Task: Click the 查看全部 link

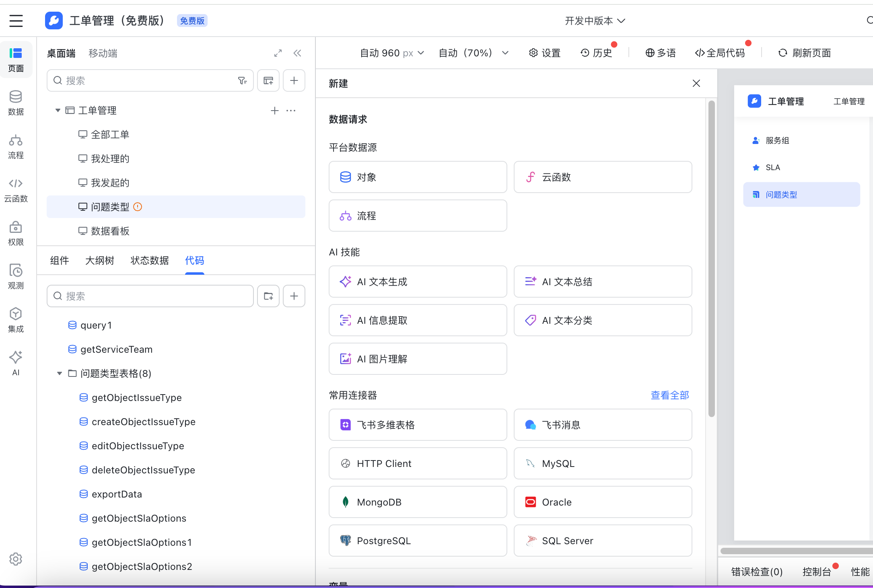Action: (x=669, y=395)
